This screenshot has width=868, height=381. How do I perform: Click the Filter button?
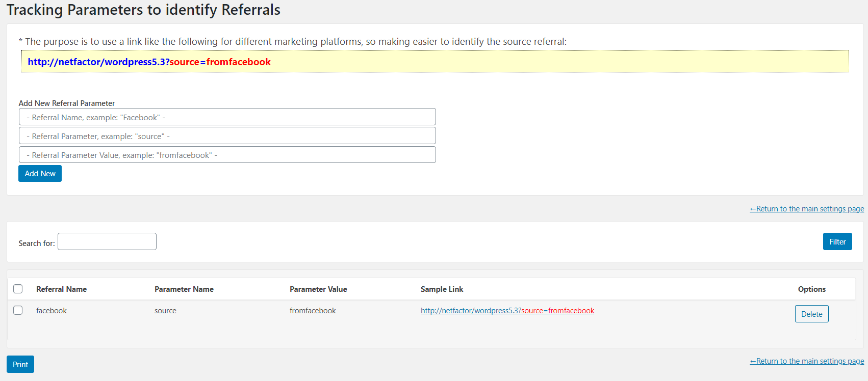(837, 241)
